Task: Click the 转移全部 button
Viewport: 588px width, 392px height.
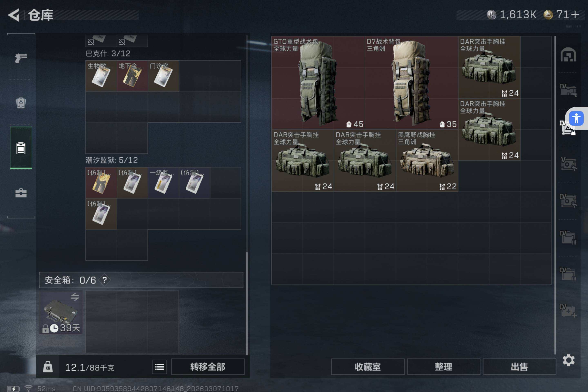Action: click(207, 367)
